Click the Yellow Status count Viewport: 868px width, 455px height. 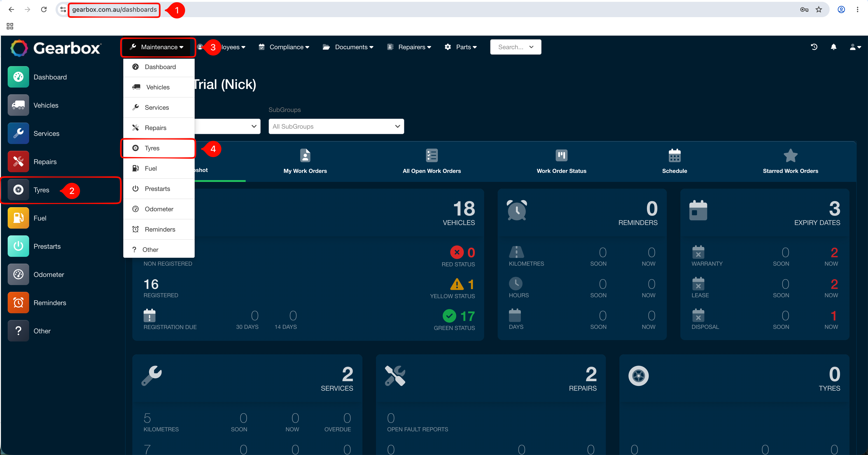471,285
